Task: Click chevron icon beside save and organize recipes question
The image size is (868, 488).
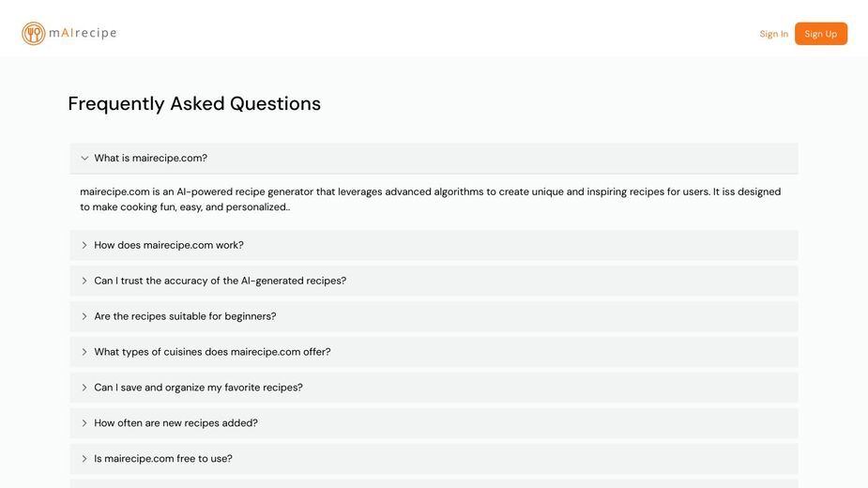Action: pyautogui.click(x=84, y=388)
